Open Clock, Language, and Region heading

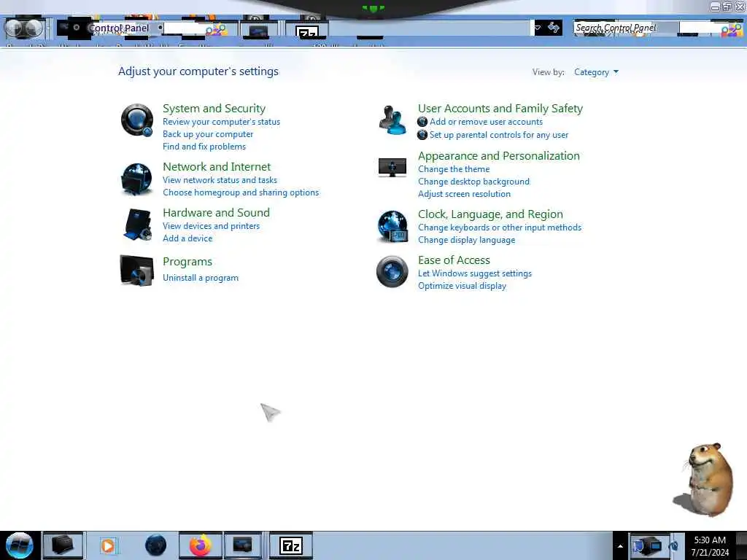(490, 214)
